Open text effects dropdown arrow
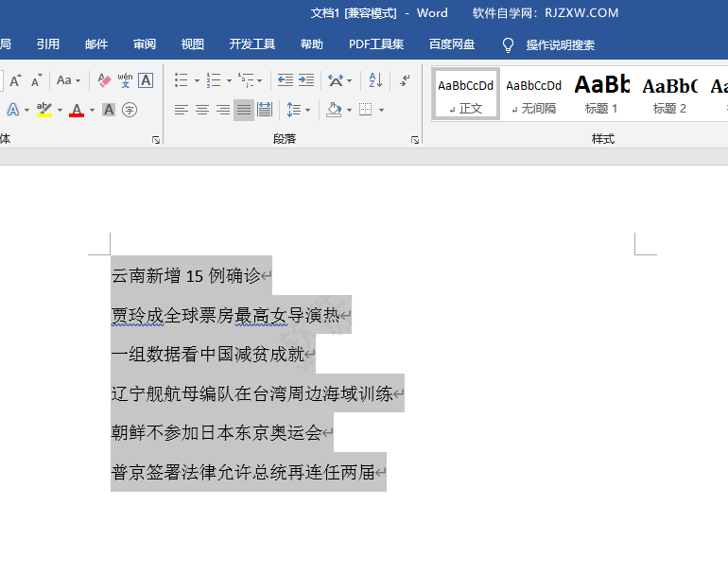728x575 pixels. click(x=26, y=110)
